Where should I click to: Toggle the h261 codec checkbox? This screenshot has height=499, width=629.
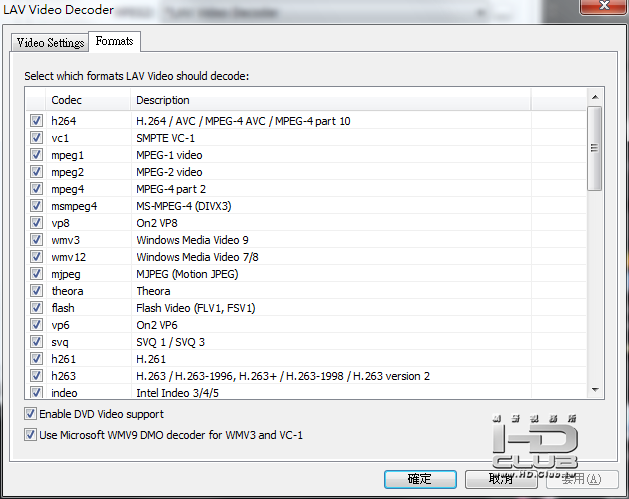pyautogui.click(x=37, y=359)
